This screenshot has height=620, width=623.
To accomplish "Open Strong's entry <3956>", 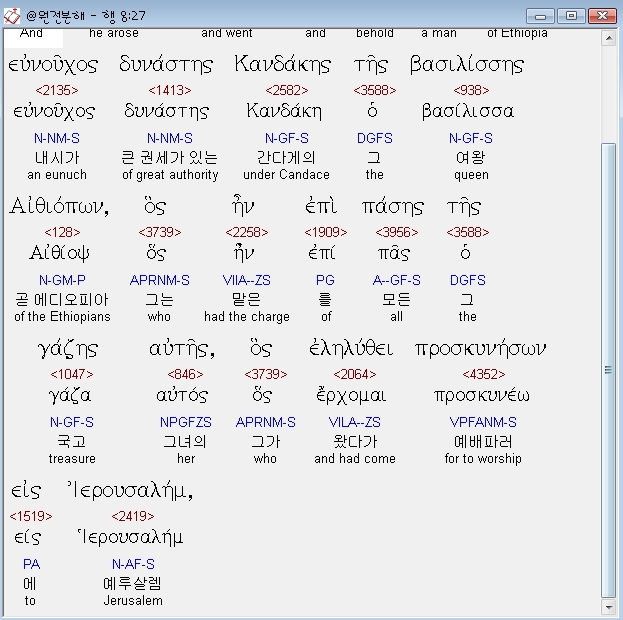I will tap(397, 232).
